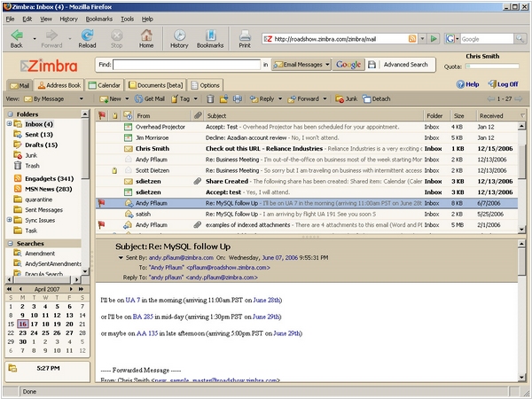Click the Quota usage bar
This screenshot has height=399, width=532.
(x=492, y=66)
